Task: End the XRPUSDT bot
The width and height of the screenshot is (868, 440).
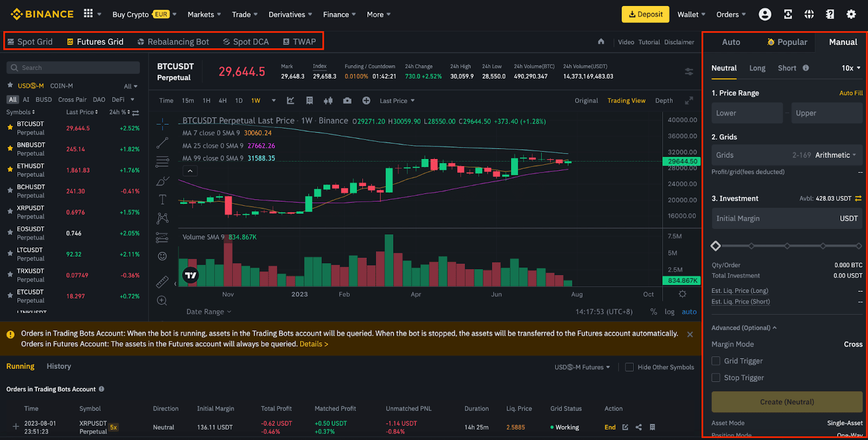Action: (x=610, y=428)
